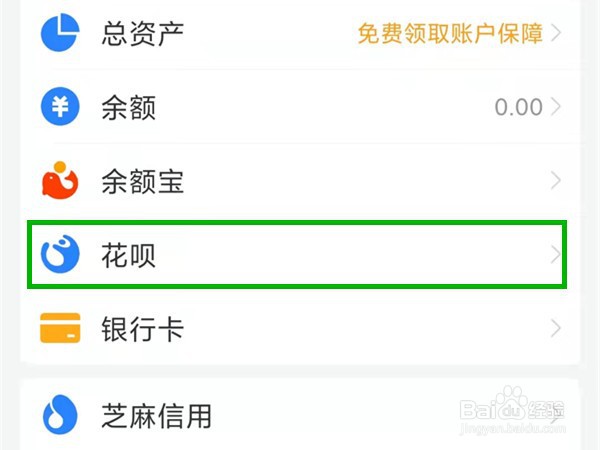Expand the 银行卡 row chevron
The image size is (600, 450).
(x=557, y=329)
